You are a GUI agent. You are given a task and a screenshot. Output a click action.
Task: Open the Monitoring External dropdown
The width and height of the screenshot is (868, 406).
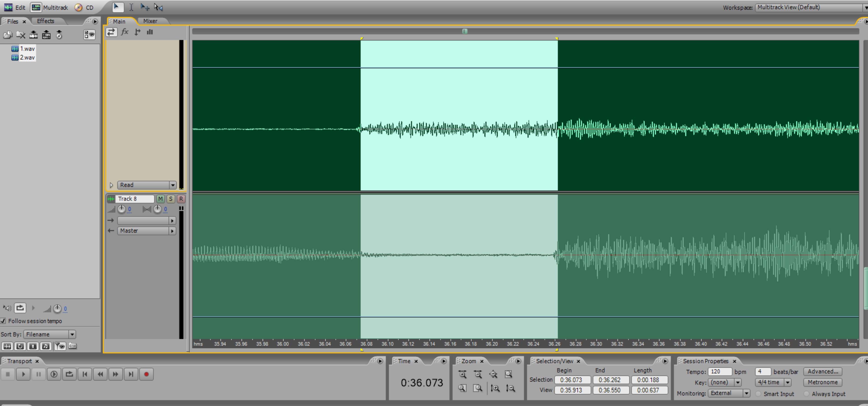point(746,393)
